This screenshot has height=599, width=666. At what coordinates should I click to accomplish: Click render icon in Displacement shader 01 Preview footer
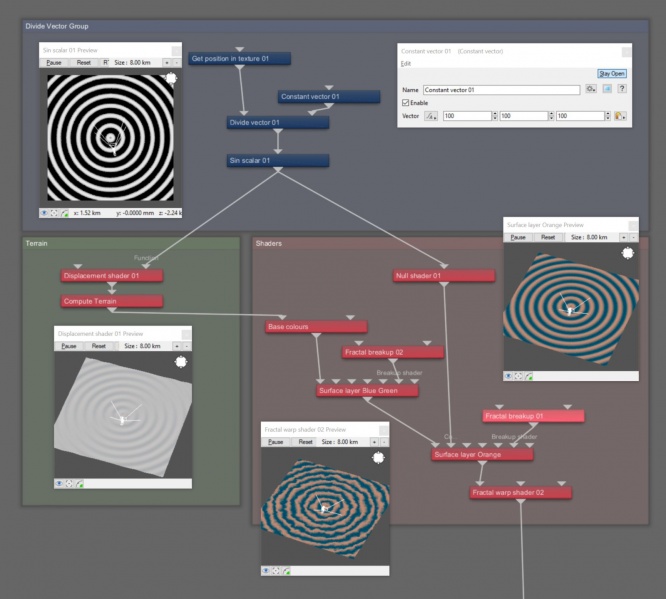coord(79,483)
